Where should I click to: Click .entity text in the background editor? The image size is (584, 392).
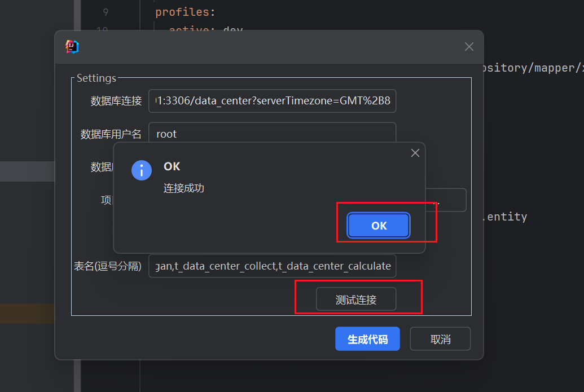pyautogui.click(x=504, y=217)
